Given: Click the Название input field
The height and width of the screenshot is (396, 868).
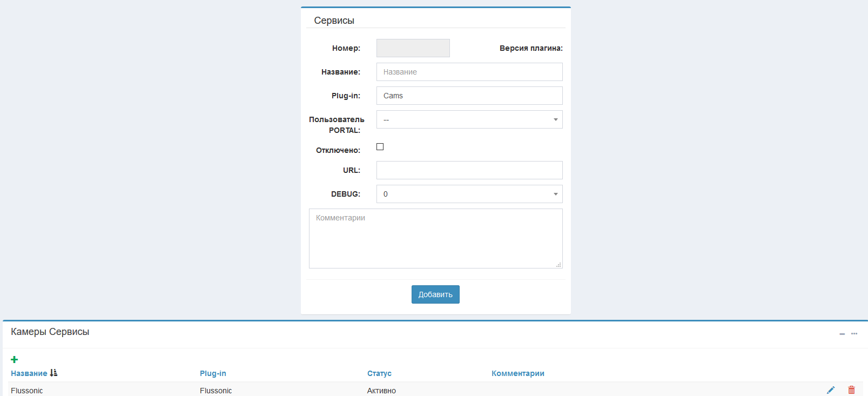Looking at the screenshot, I should pos(469,72).
